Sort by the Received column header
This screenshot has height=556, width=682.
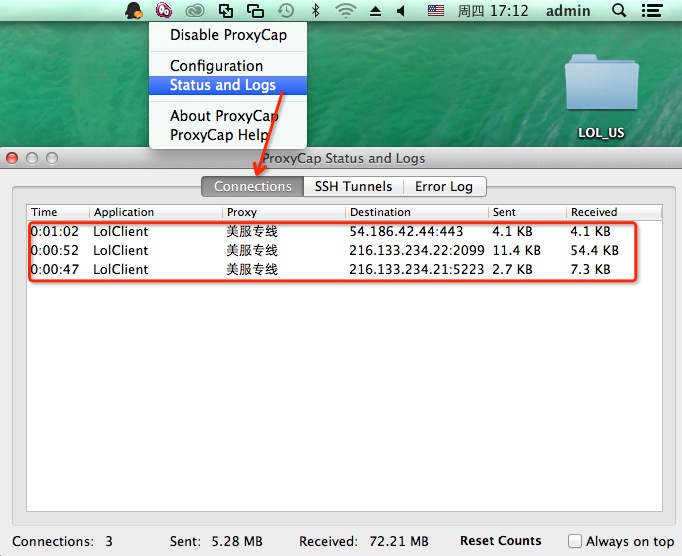[614, 212]
